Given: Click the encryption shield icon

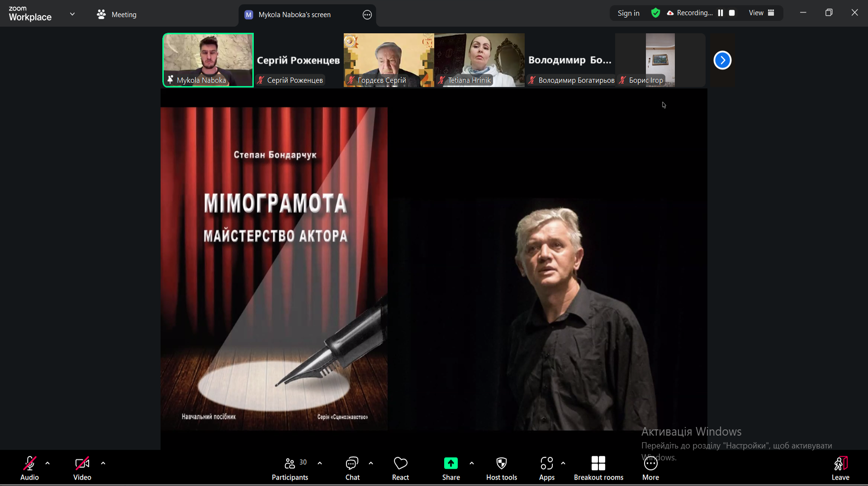Looking at the screenshot, I should click(x=655, y=13).
